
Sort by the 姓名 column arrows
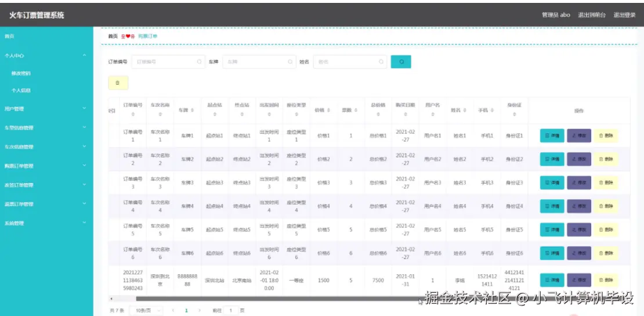(x=465, y=111)
